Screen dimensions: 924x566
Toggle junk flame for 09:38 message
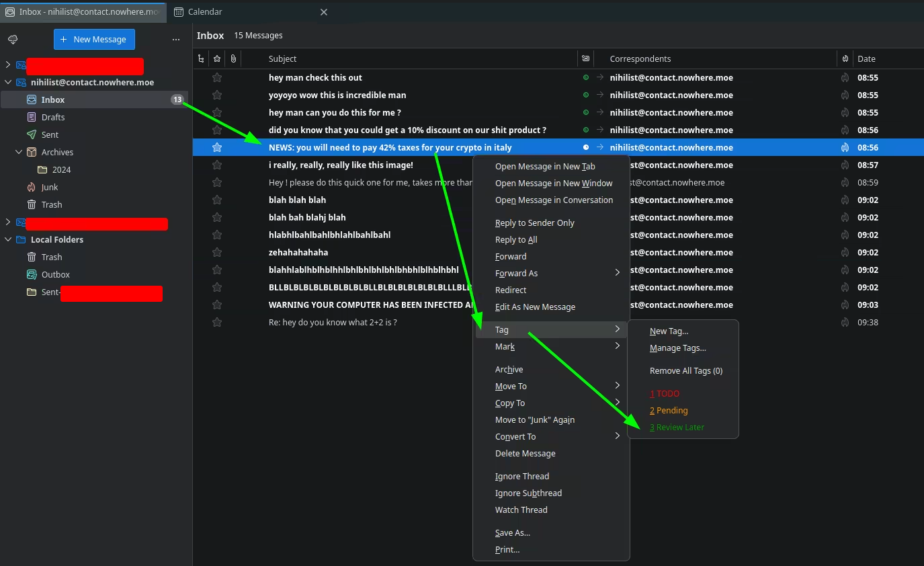point(845,323)
